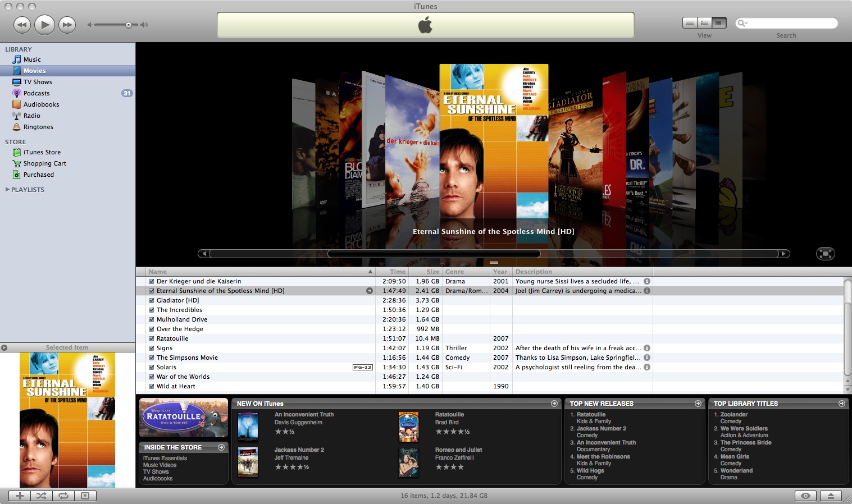Screen dimensions: 852x504
Task: Click the iTunes Store icon in sidebar
Action: click(x=41, y=152)
